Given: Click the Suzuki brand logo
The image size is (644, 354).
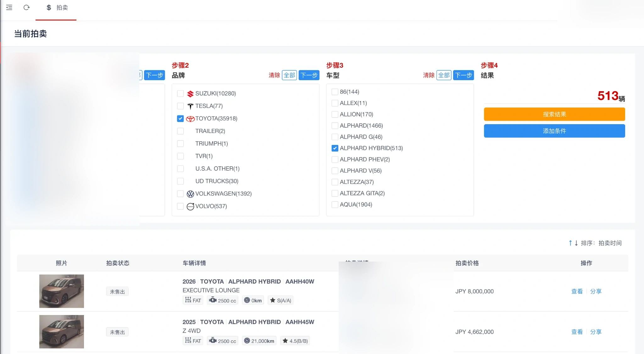Looking at the screenshot, I should (x=190, y=94).
